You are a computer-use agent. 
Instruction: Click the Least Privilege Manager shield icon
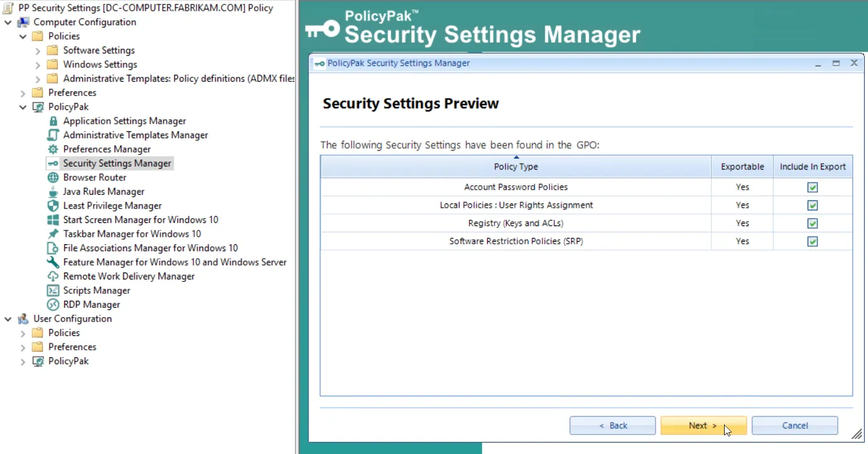53,206
